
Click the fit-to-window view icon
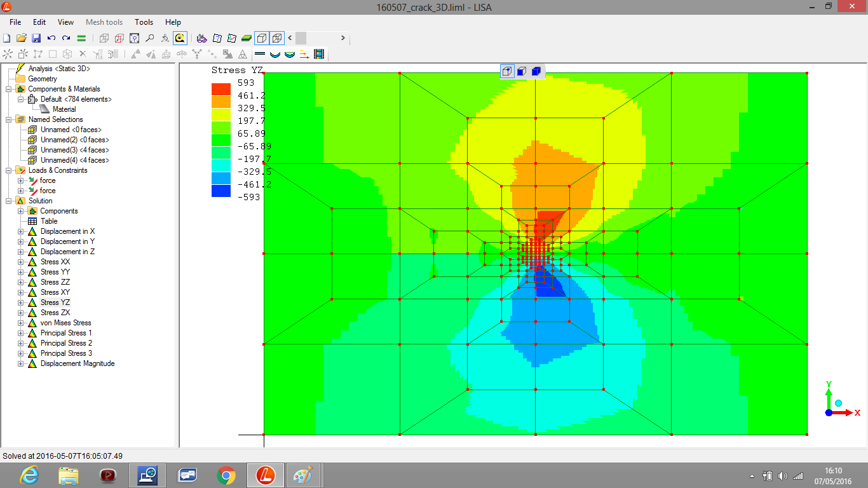135,38
